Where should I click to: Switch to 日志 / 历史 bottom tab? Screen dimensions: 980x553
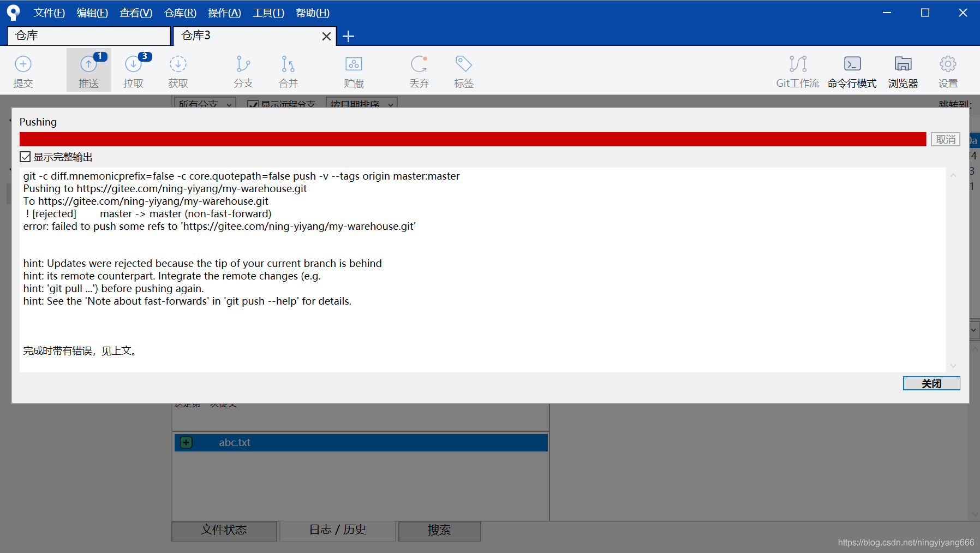coord(338,530)
